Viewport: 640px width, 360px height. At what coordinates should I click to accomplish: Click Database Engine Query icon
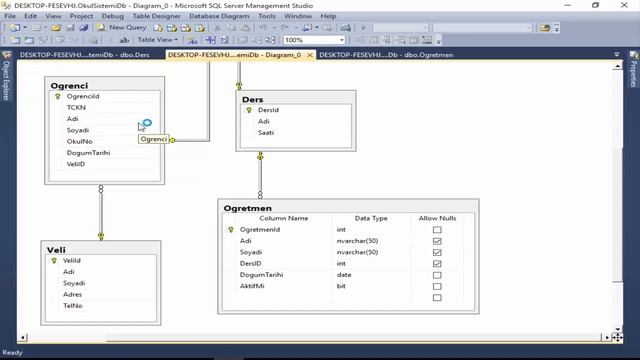[158, 28]
